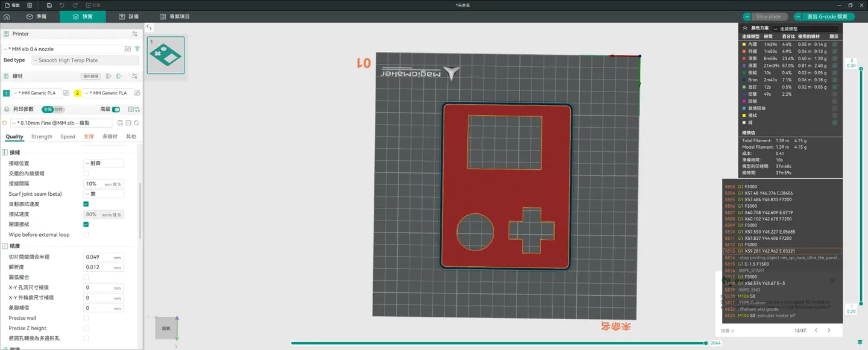Click the undo arrow icon
This screenshot has width=868, height=350.
[61, 5]
